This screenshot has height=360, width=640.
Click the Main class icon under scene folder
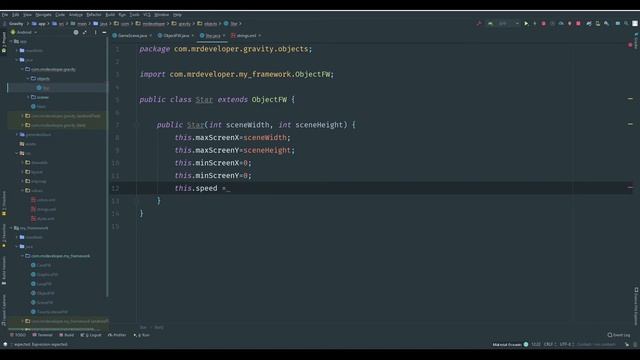(x=33, y=107)
